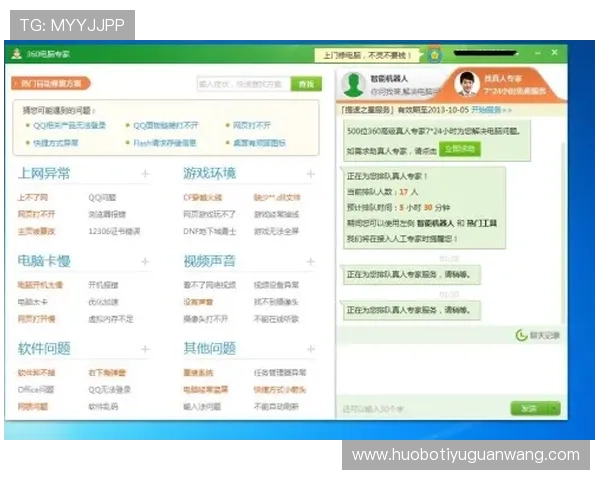The height and width of the screenshot is (480, 600).
Task: Select 开机报错 link
Action: coord(103,285)
